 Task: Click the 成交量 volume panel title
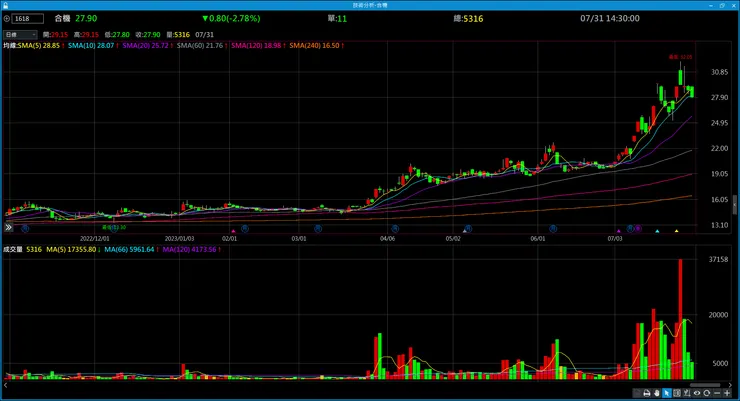13,250
